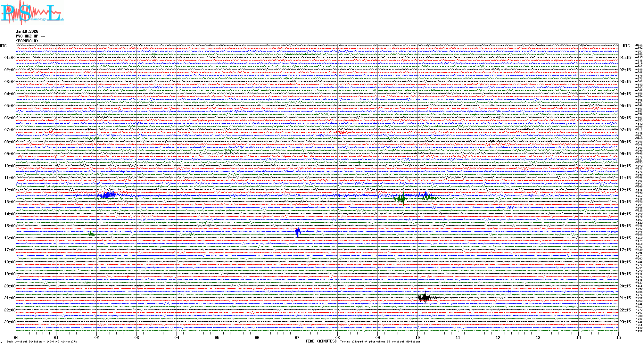
Task: Click the TIME (MINUTES) axis title
Action: point(321,341)
